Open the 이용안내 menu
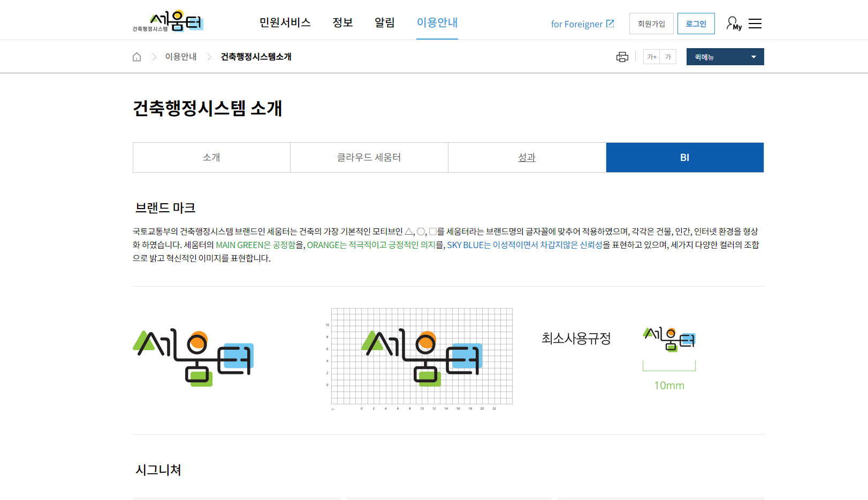 437,23
